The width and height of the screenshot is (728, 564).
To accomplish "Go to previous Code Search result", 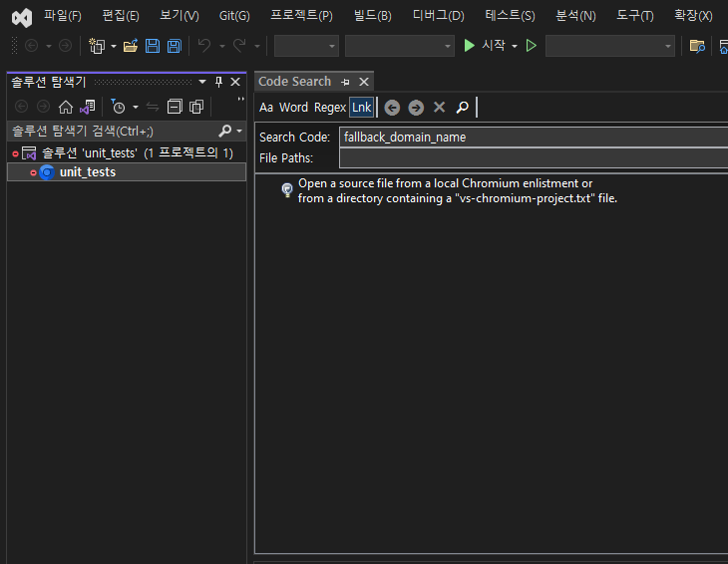I will tap(392, 108).
